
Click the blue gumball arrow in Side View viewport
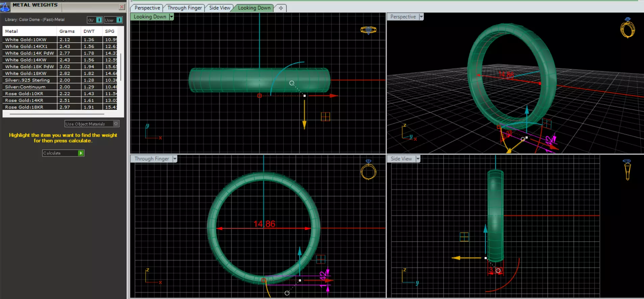485,239
